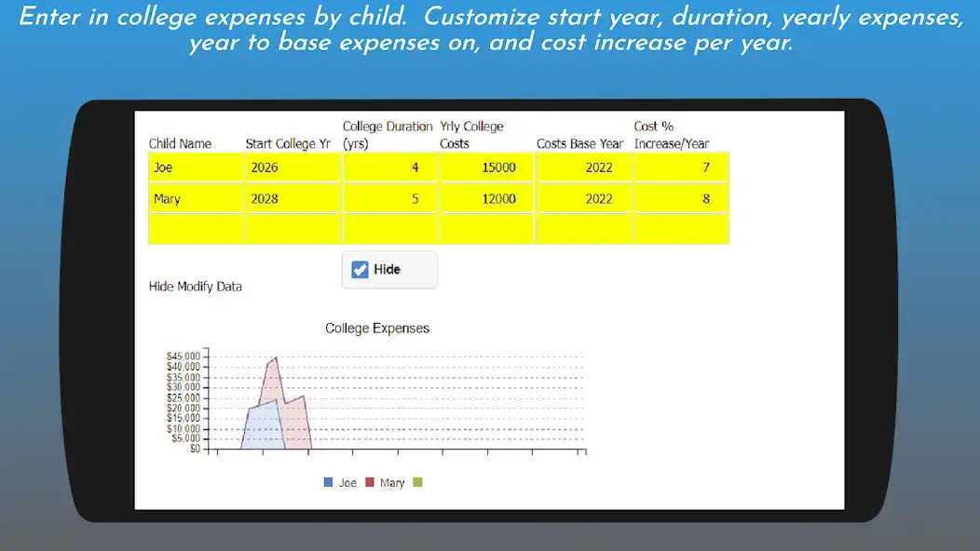Image resolution: width=980 pixels, height=551 pixels.
Task: Toggle the Hide checkbox
Action: click(x=360, y=269)
